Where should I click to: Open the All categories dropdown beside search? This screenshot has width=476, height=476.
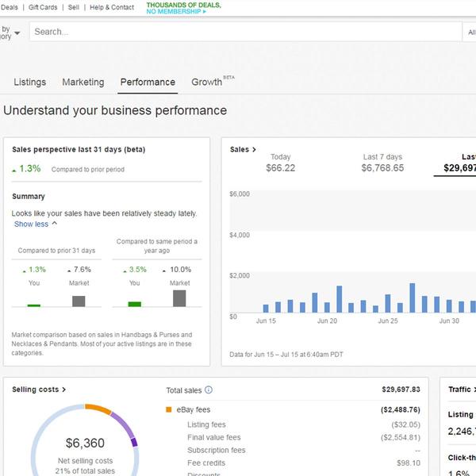(x=470, y=32)
